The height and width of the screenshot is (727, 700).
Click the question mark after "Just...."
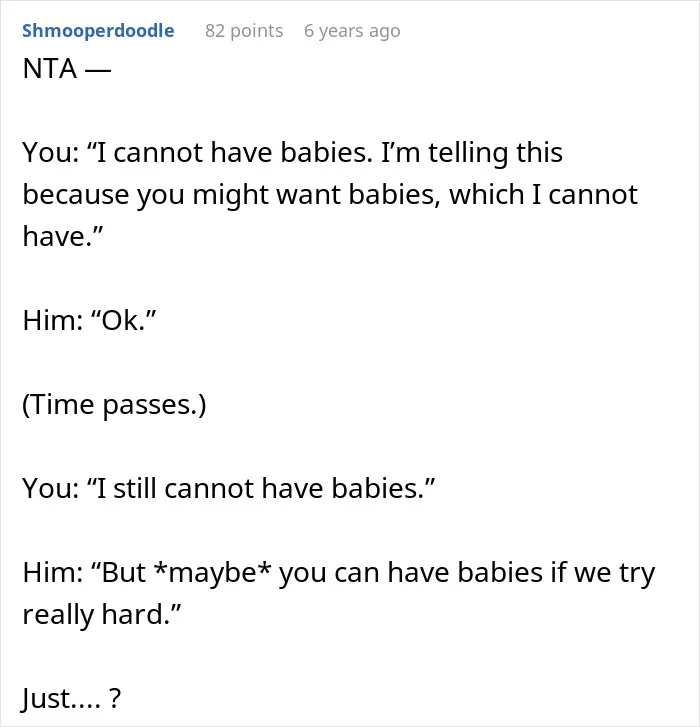(115, 698)
